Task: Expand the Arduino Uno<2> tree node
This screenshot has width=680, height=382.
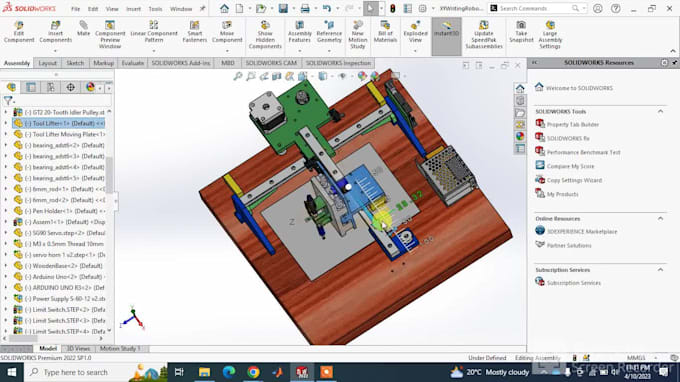Action: 6,277
